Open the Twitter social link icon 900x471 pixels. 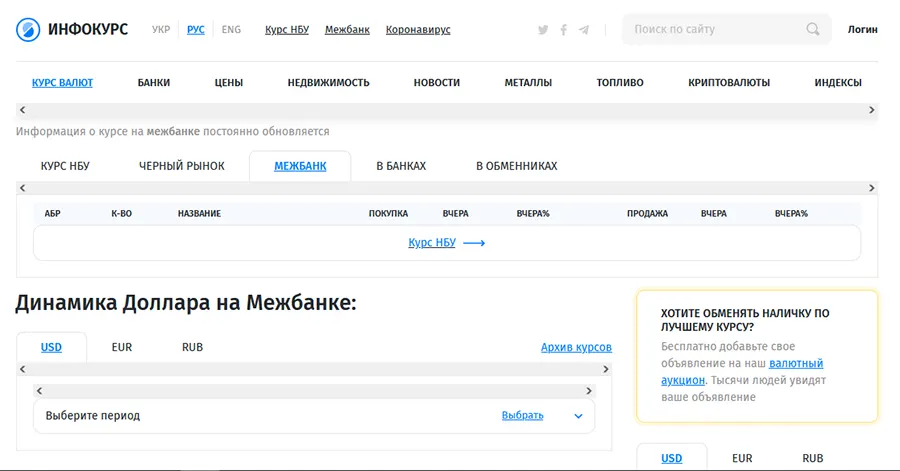point(543,30)
